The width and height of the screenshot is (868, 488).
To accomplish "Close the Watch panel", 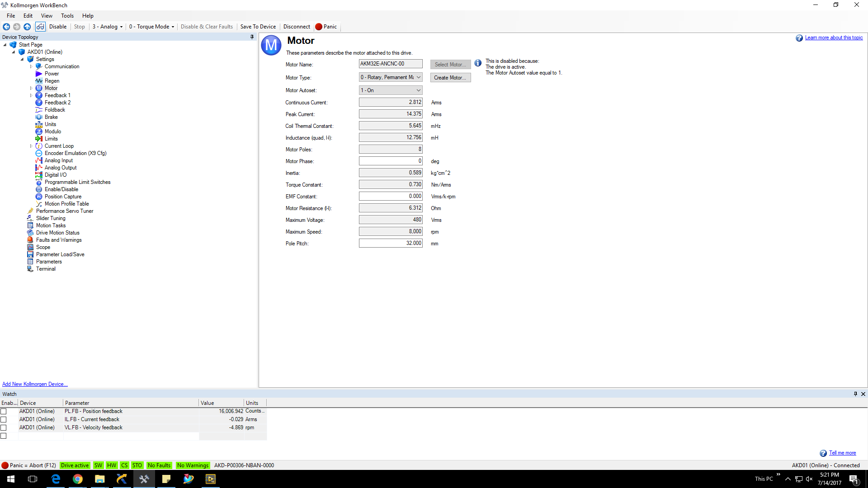I will click(863, 394).
